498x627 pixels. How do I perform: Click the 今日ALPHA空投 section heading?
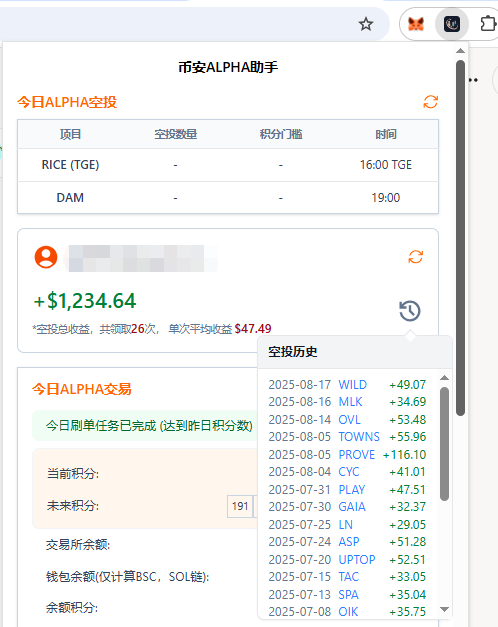click(x=67, y=102)
